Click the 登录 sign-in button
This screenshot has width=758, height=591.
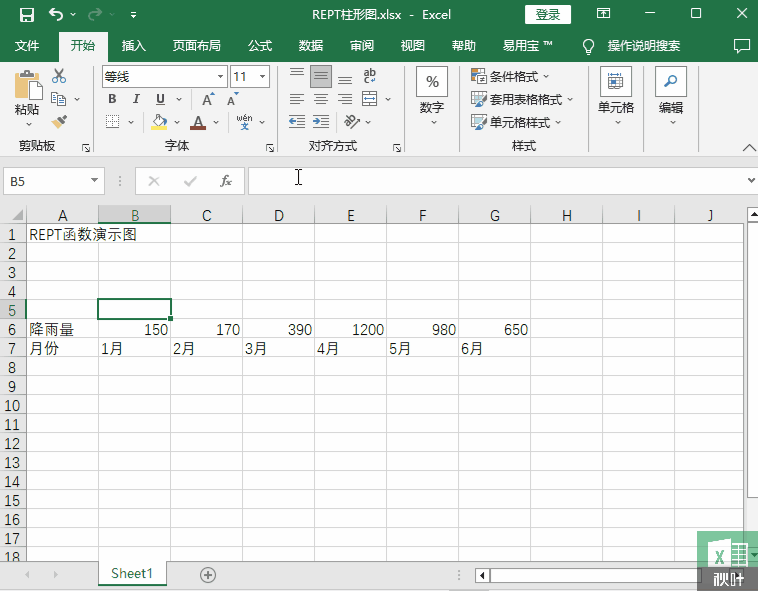click(x=548, y=14)
